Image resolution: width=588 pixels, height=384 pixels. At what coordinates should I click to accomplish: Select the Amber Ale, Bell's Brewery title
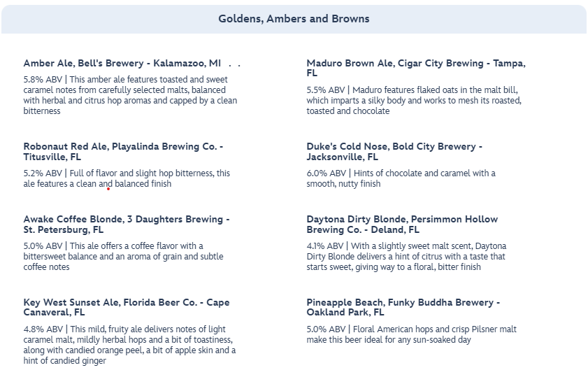coord(122,64)
